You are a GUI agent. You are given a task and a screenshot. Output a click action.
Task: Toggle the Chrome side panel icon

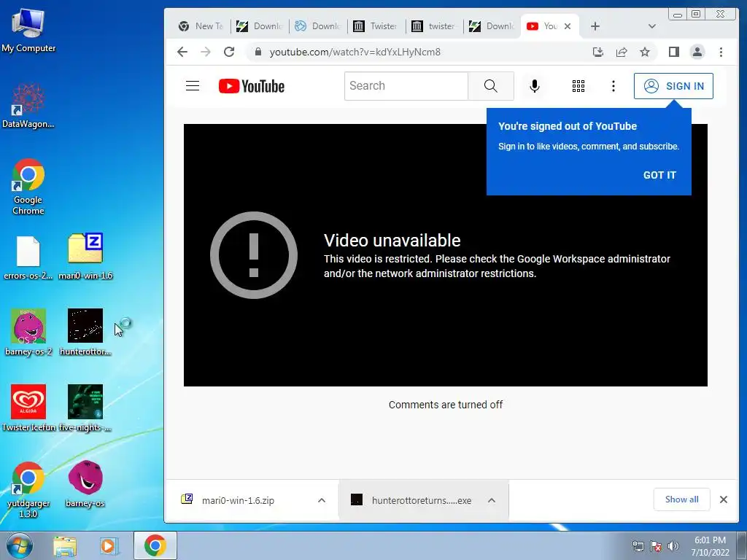click(x=673, y=52)
